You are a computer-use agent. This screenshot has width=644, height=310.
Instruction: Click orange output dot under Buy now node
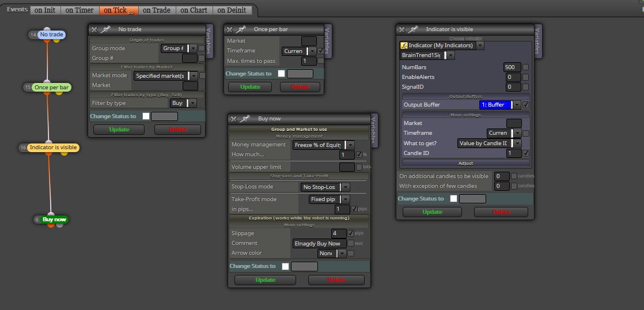click(51, 225)
